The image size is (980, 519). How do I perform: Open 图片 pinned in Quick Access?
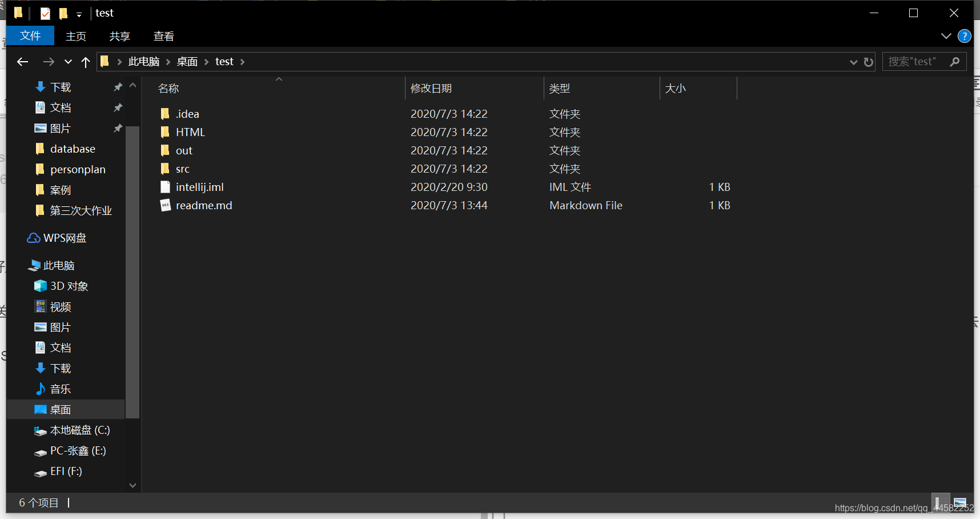coord(61,129)
